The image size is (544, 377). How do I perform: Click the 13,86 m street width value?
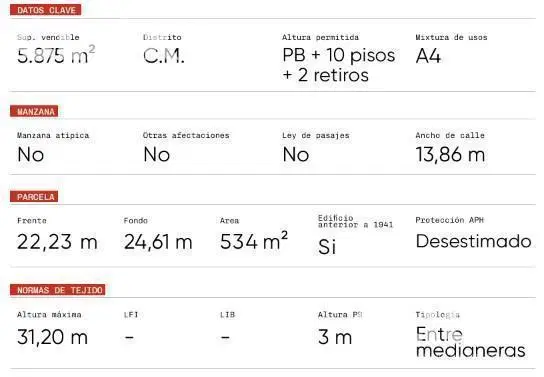coord(450,154)
